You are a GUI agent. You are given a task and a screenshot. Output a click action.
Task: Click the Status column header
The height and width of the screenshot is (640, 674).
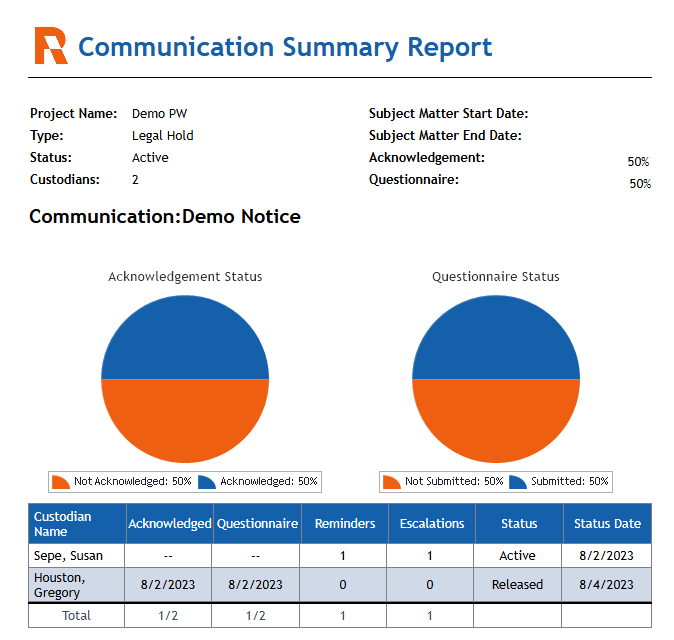(519, 524)
